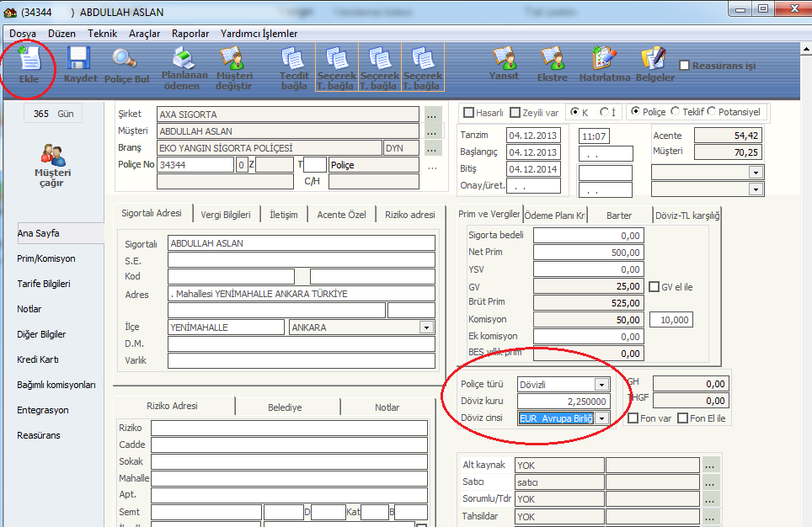Click the Planlanan ödenen icon

[x=183, y=67]
